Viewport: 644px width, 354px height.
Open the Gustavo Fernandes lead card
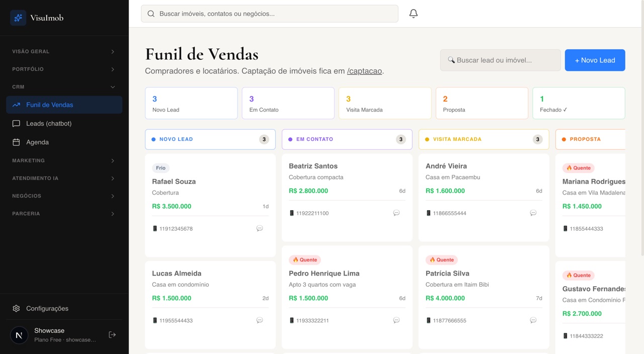point(590,307)
